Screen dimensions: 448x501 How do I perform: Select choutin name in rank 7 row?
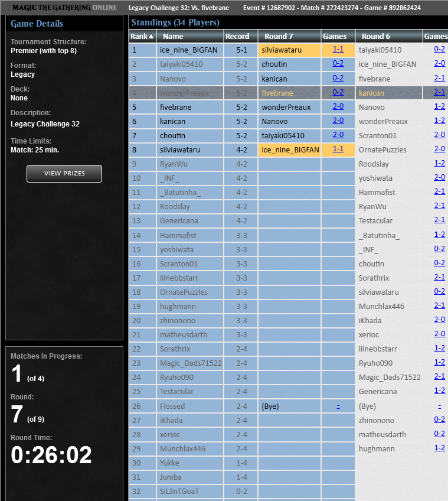(172, 136)
